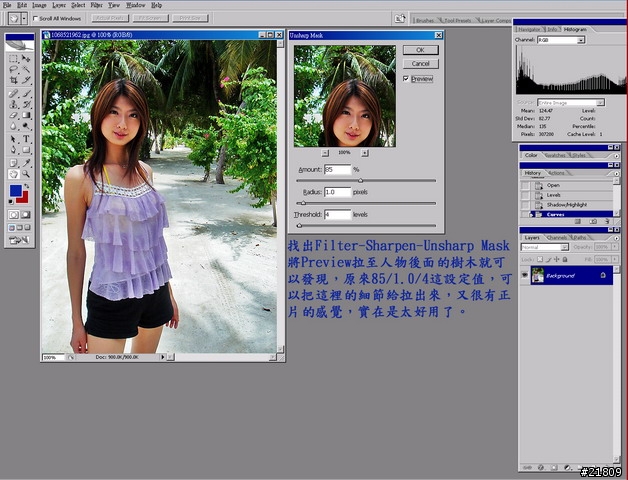Viewport: 628px width, 480px height.
Task: Select the Magic Wand tool
Action: pos(26,69)
